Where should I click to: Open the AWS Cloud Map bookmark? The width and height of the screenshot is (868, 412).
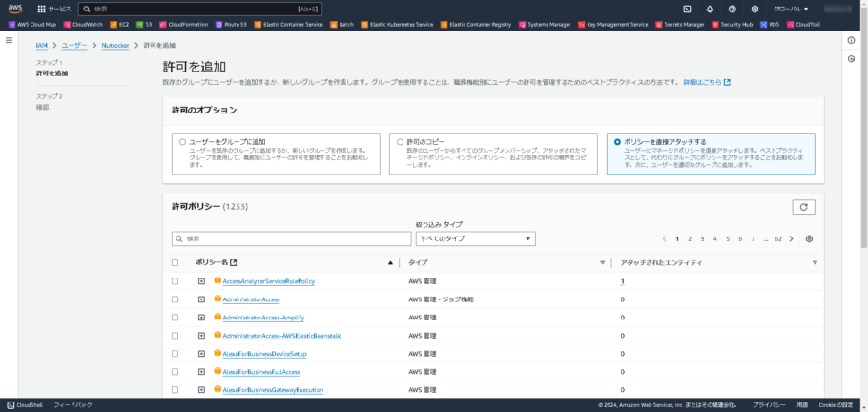32,25
